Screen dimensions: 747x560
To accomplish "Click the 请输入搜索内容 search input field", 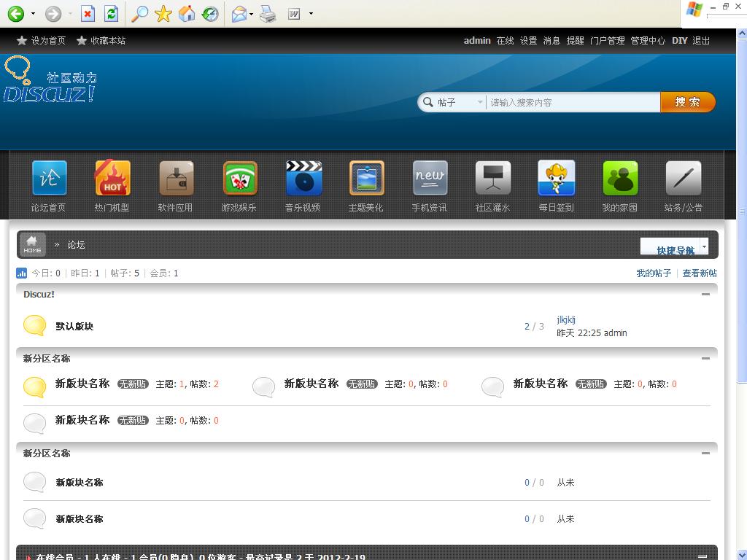I will click(573, 102).
